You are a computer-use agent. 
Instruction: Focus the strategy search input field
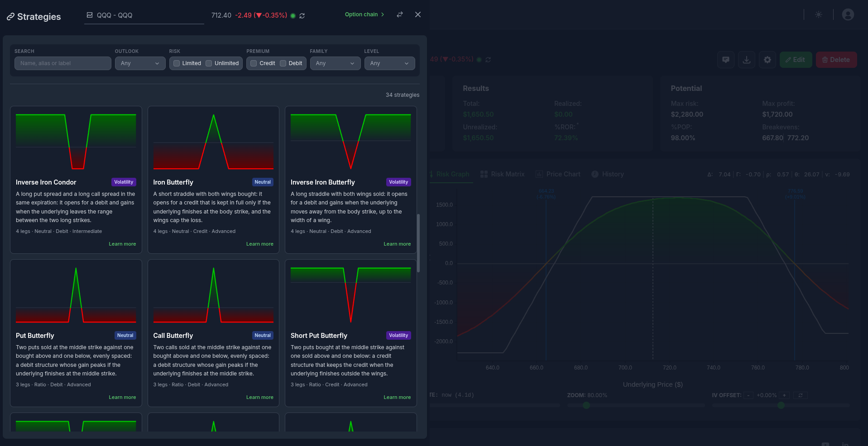(x=63, y=63)
